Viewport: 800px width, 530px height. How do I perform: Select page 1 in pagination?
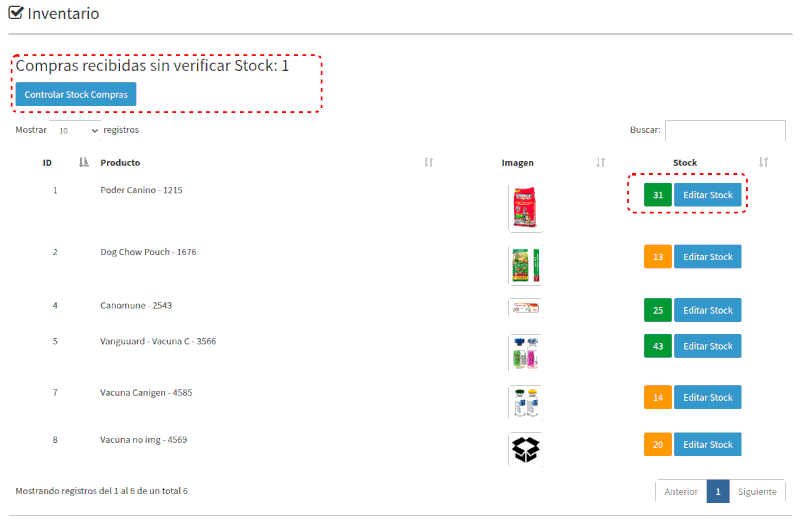717,491
